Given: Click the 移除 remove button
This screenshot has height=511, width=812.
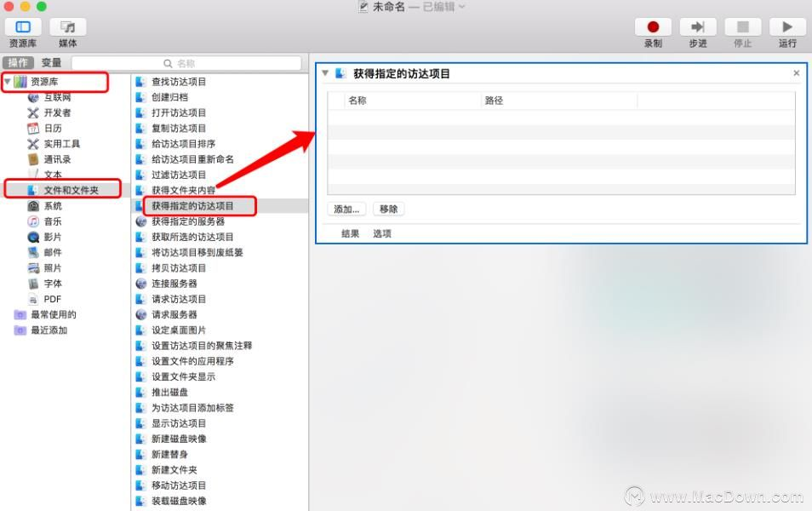Looking at the screenshot, I should [388, 209].
